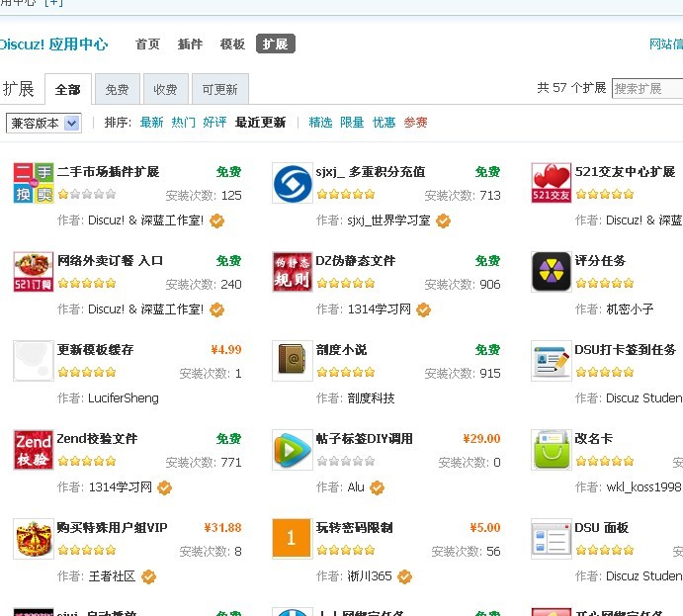This screenshot has width=683, height=616.
Task: Click verified badge next to 王者社区
Action: [148, 576]
